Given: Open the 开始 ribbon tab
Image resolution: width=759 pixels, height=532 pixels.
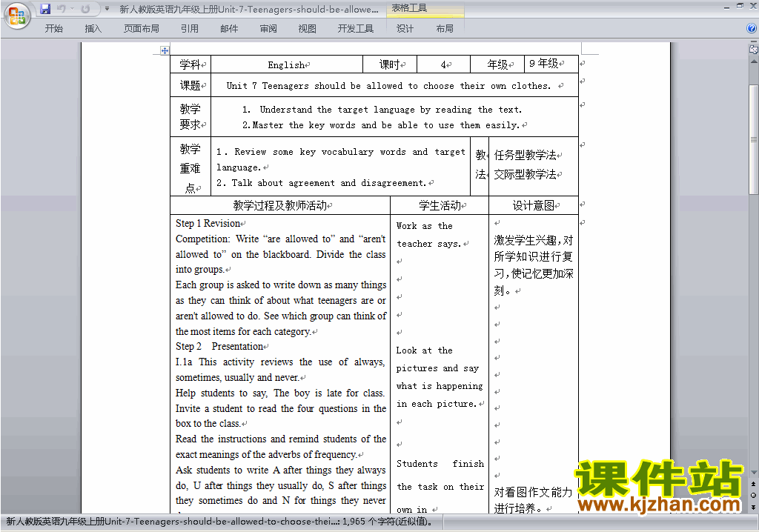Looking at the screenshot, I should [x=53, y=29].
